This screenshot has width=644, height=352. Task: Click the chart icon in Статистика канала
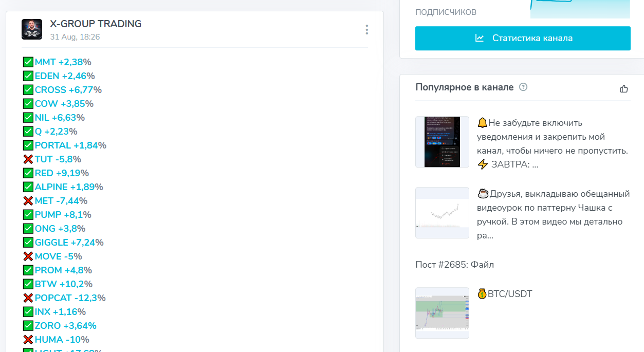[480, 38]
